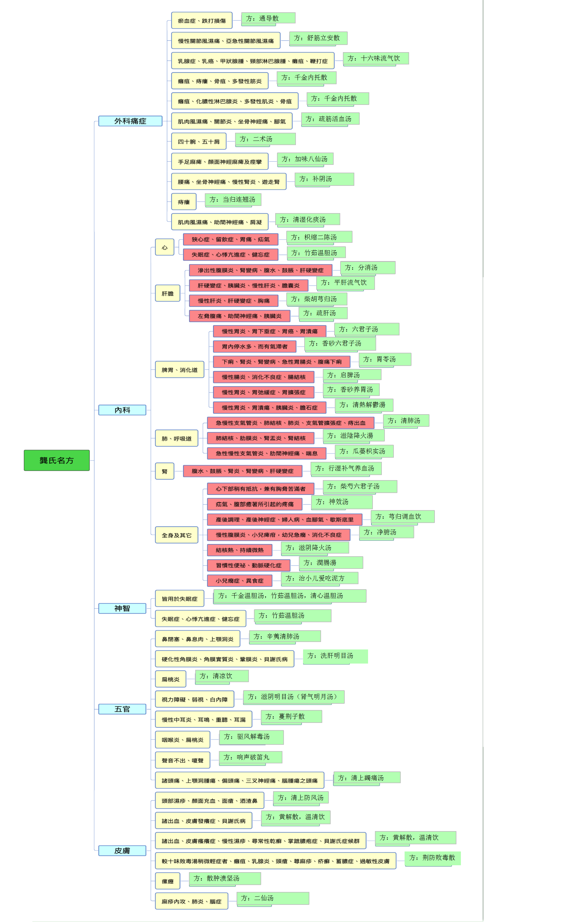Click the 方:通导散 label

[x=269, y=18]
